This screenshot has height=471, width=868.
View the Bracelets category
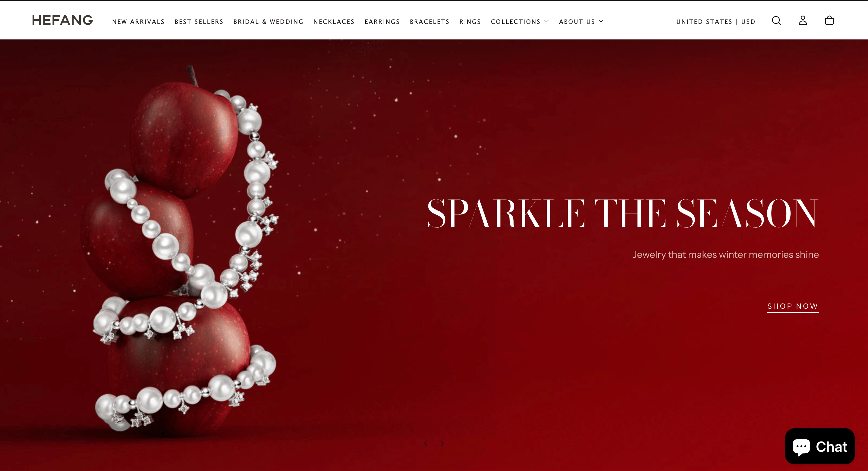429,22
